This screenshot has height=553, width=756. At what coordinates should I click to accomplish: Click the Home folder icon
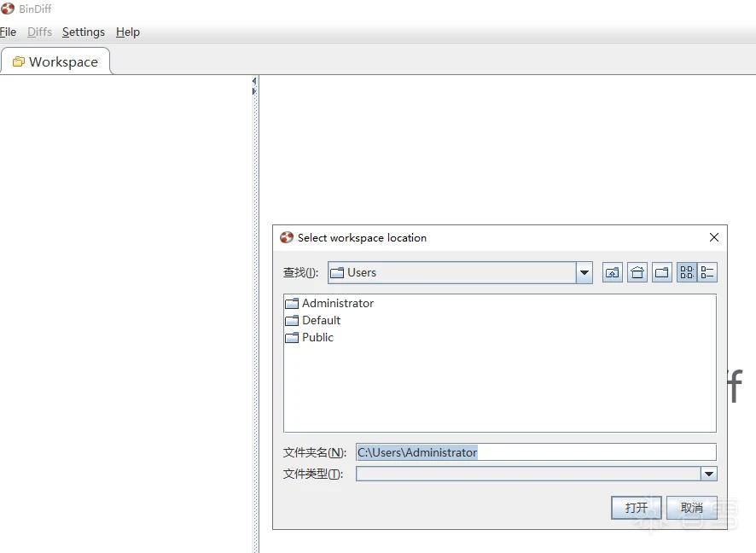637,272
